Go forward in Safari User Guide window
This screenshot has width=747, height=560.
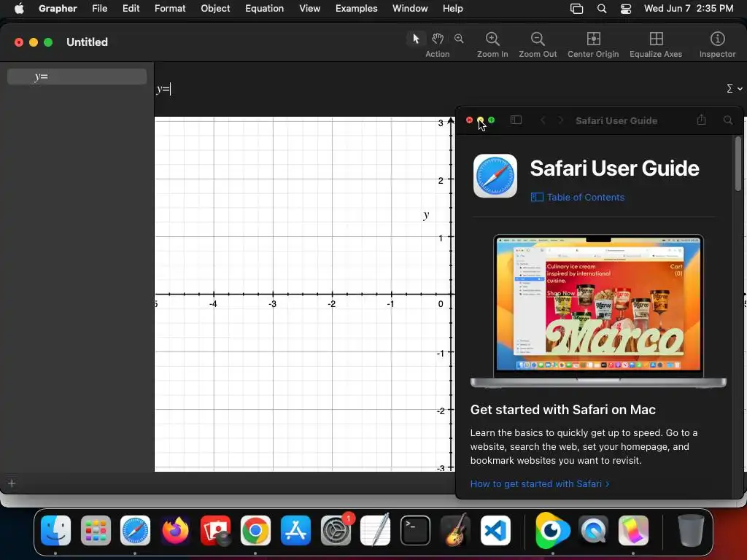click(561, 120)
